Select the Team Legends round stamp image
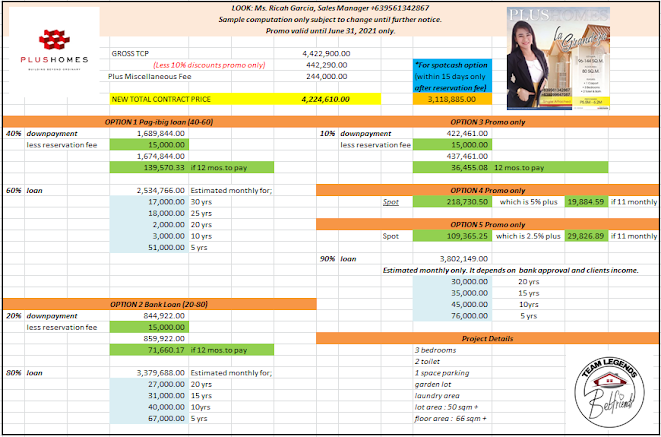The image size is (661, 437). tap(609, 392)
